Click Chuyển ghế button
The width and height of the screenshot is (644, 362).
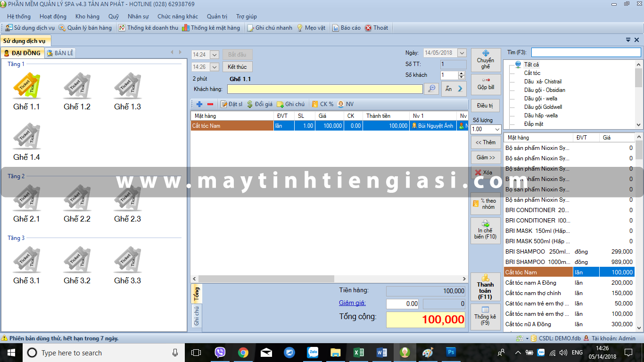pos(486,60)
